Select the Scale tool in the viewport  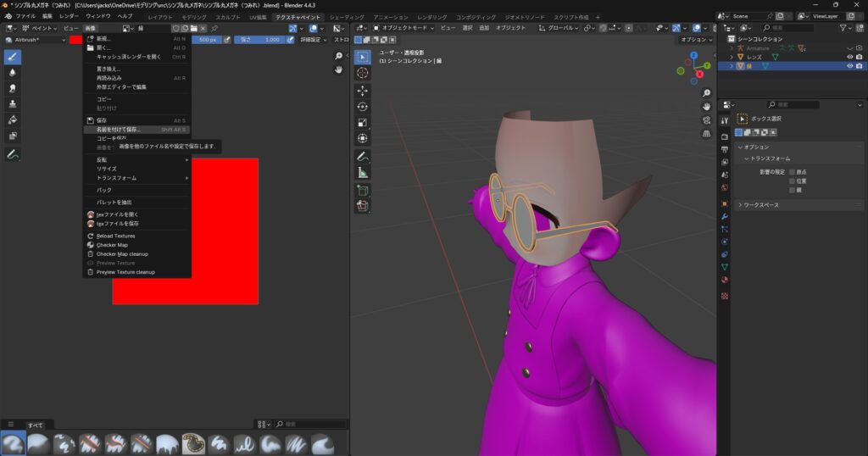[x=363, y=123]
